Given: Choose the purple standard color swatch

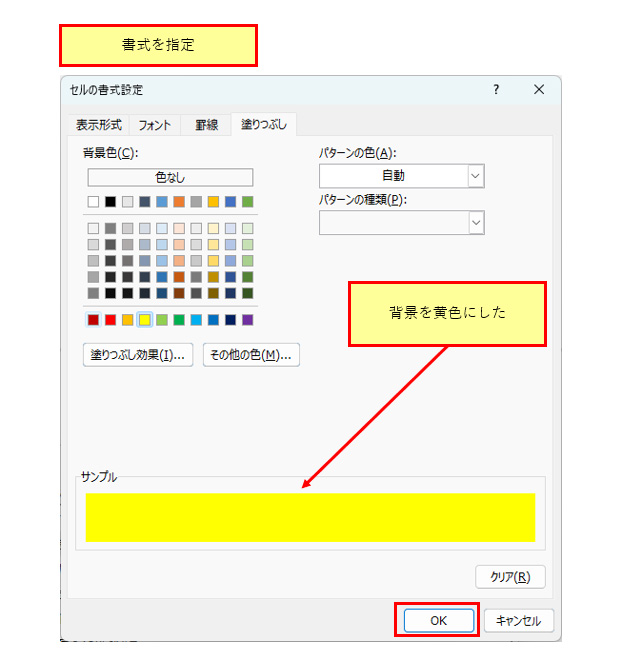Looking at the screenshot, I should [x=248, y=320].
